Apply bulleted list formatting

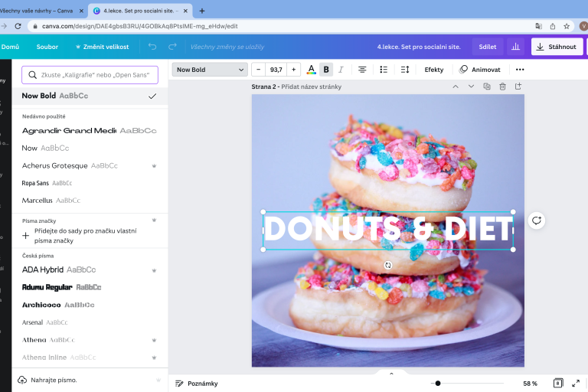tap(384, 70)
